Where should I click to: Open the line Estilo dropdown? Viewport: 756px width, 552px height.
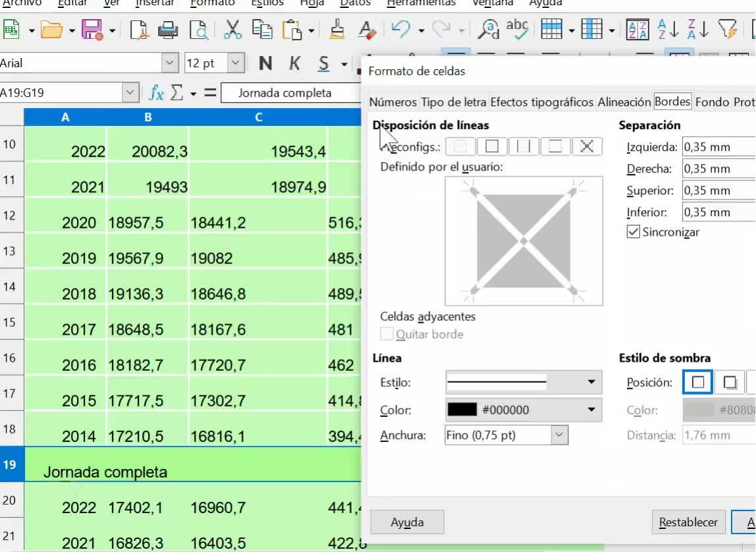pyautogui.click(x=524, y=382)
